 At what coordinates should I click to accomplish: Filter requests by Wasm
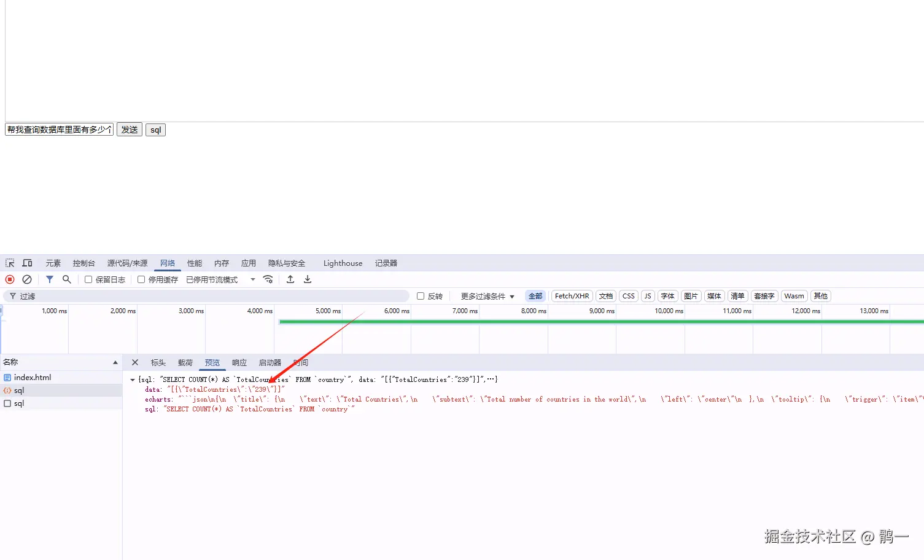point(794,296)
